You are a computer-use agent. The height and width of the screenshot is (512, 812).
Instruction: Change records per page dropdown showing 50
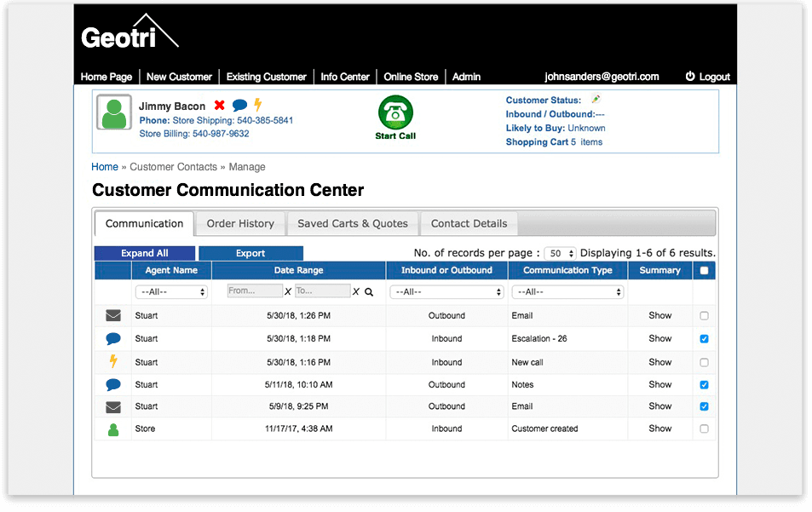point(561,253)
